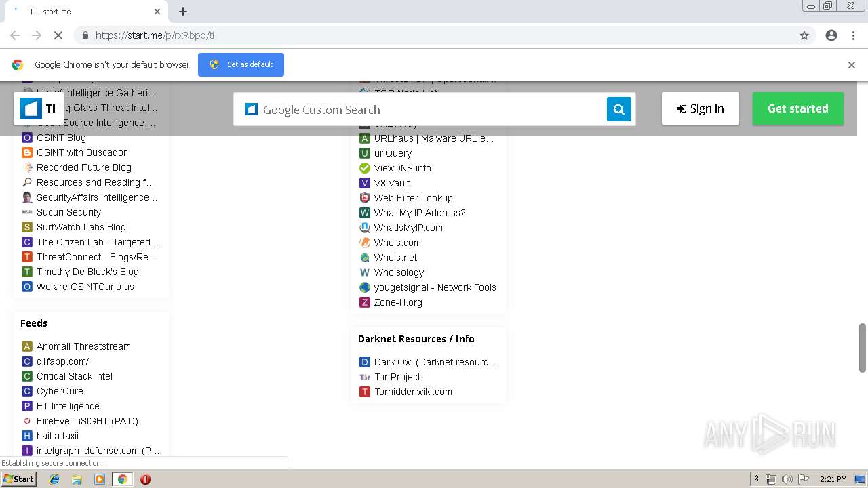Click the magnifier search button
The width and height of the screenshot is (868, 488).
(618, 109)
